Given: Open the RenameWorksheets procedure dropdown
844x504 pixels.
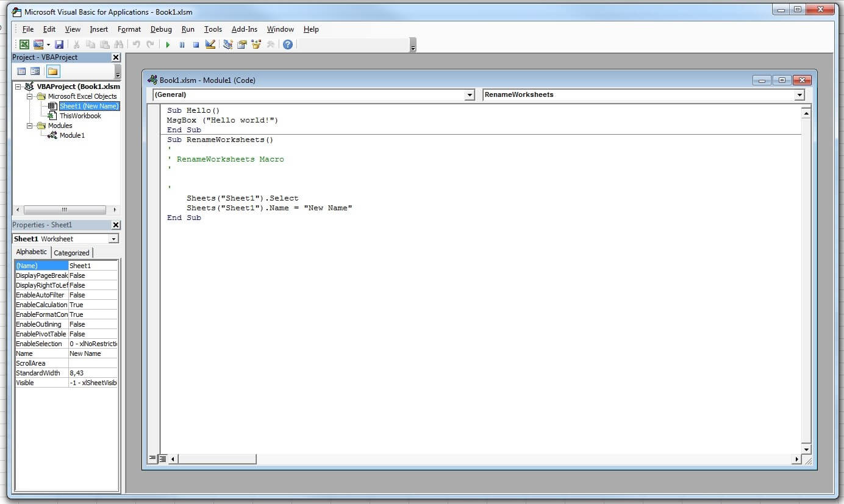Looking at the screenshot, I should click(799, 95).
